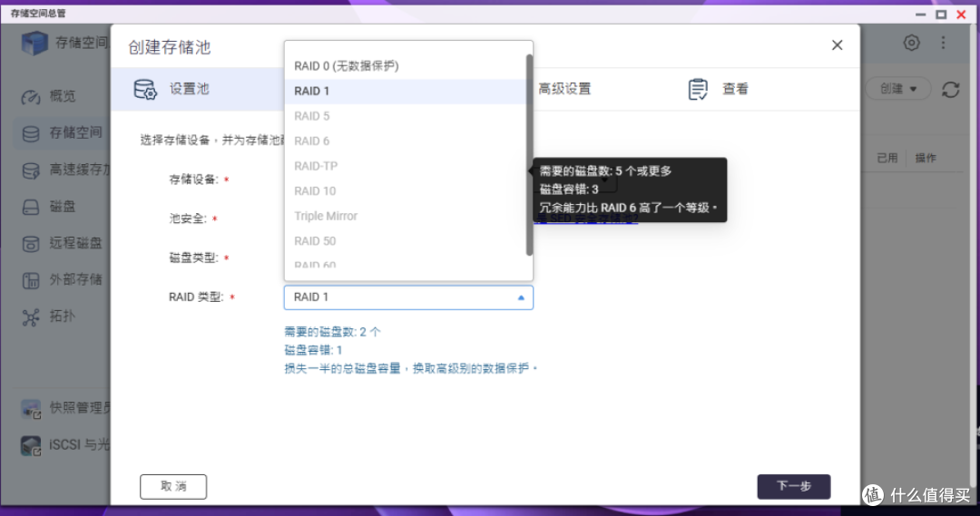
Task: Open the three-dot more options menu
Action: [943, 43]
